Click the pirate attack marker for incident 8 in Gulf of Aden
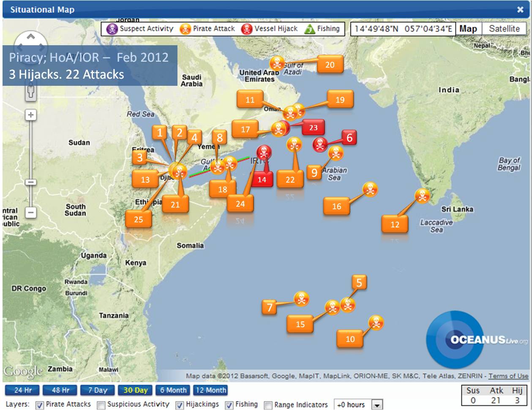This screenshot has width=532, height=410. tap(218, 167)
